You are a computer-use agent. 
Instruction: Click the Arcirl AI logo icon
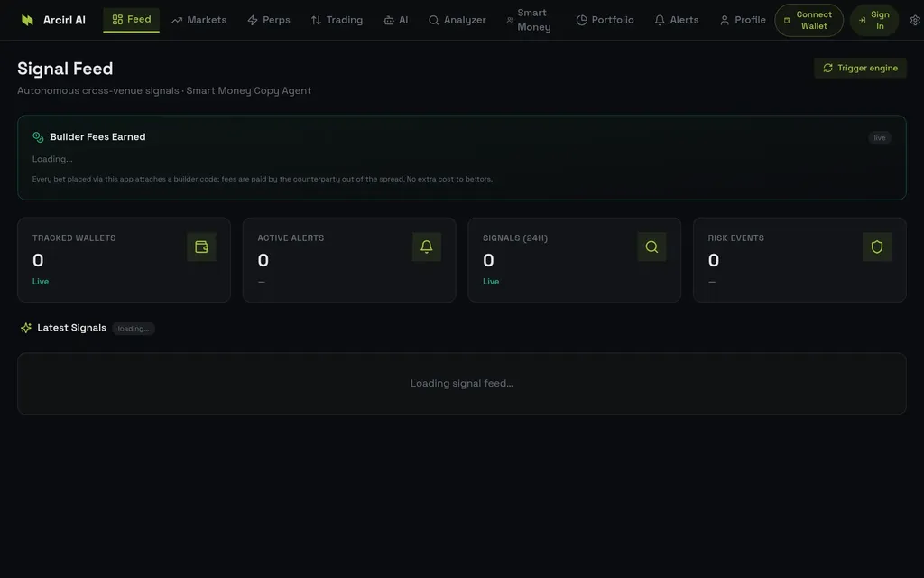point(27,20)
